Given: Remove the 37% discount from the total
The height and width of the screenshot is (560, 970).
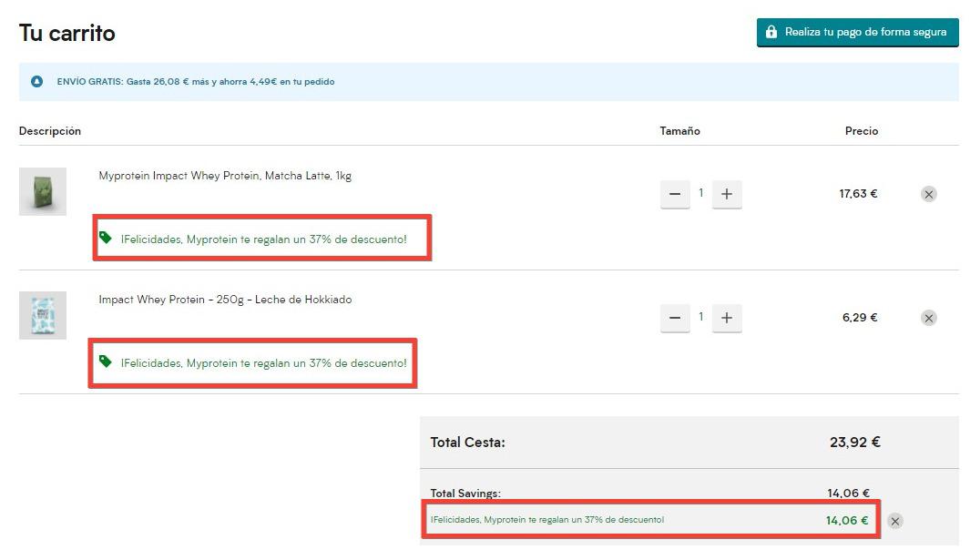Looking at the screenshot, I should 894,521.
